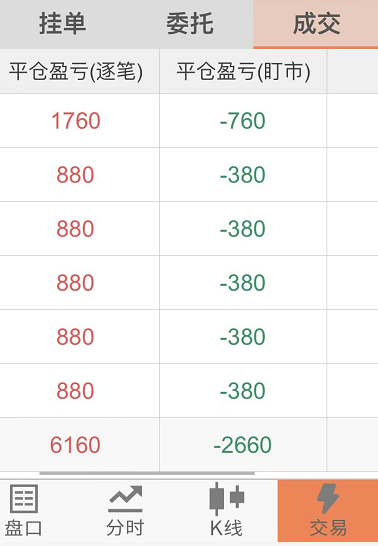Open the 分时 time-share chart icon

[x=125, y=511]
